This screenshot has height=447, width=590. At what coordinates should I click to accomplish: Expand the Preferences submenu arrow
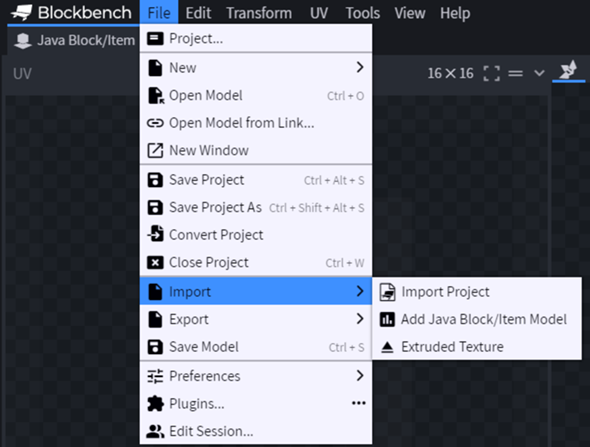tap(360, 375)
